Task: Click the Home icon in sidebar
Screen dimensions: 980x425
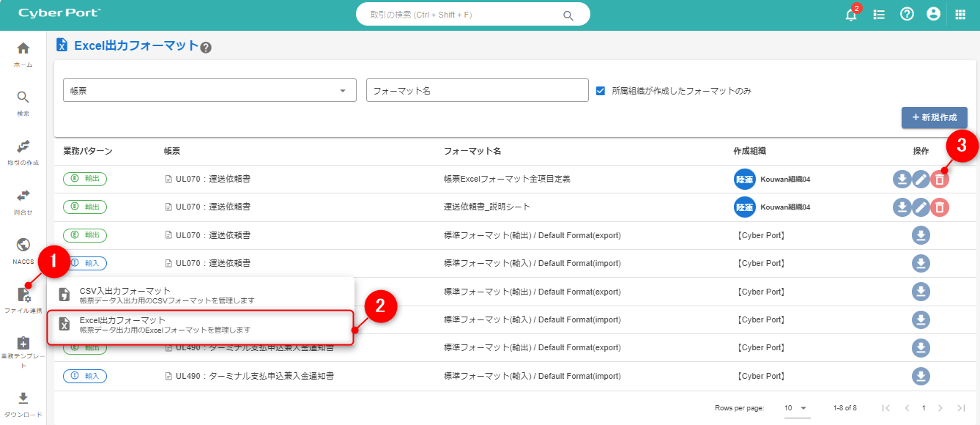Action: (23, 49)
